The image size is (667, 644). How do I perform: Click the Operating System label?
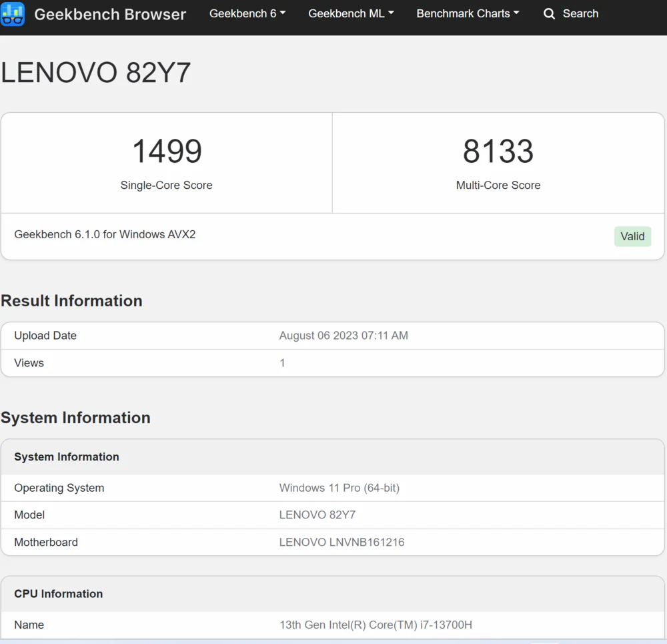click(x=59, y=488)
